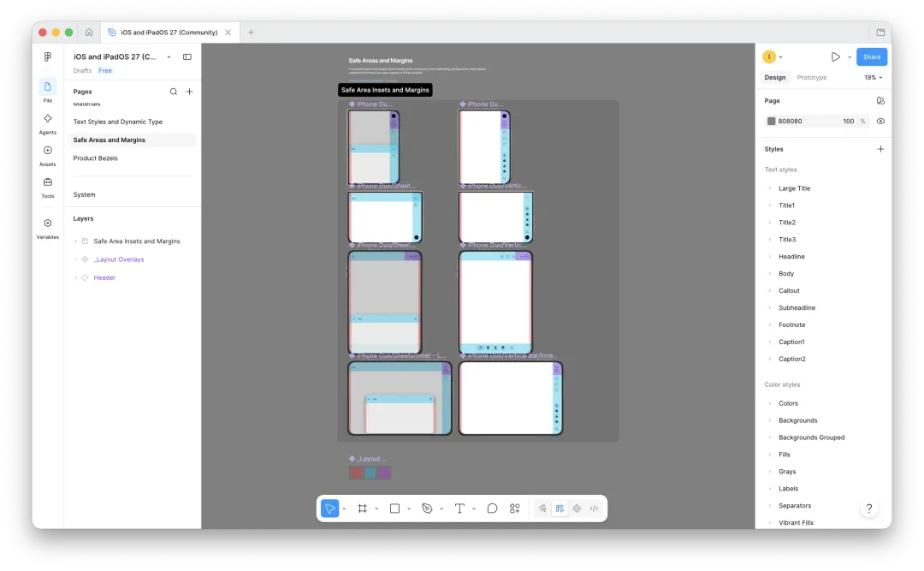This screenshot has height=571, width=924.
Task: Expand the _Layout Overlays layer
Action: click(76, 259)
